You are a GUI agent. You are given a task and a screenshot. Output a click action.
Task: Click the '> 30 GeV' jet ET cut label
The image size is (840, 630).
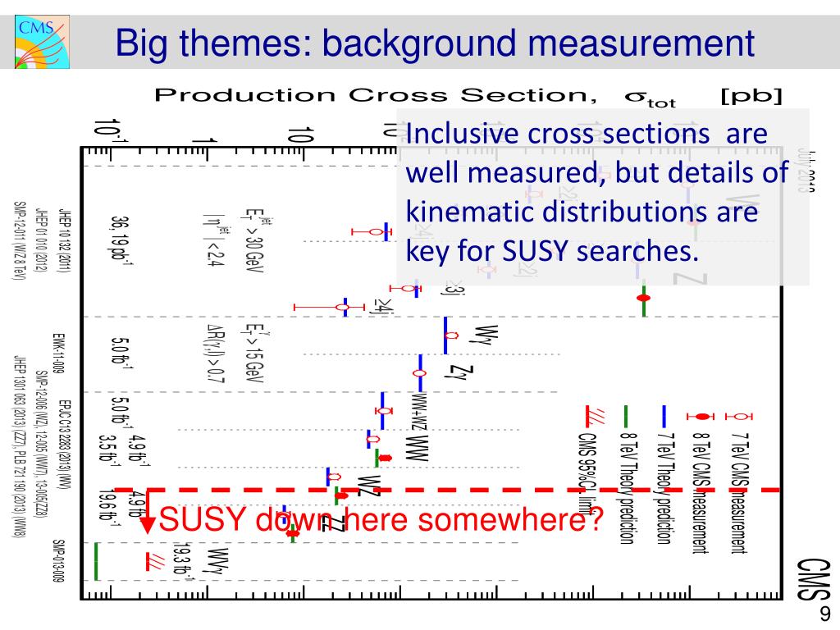255,242
